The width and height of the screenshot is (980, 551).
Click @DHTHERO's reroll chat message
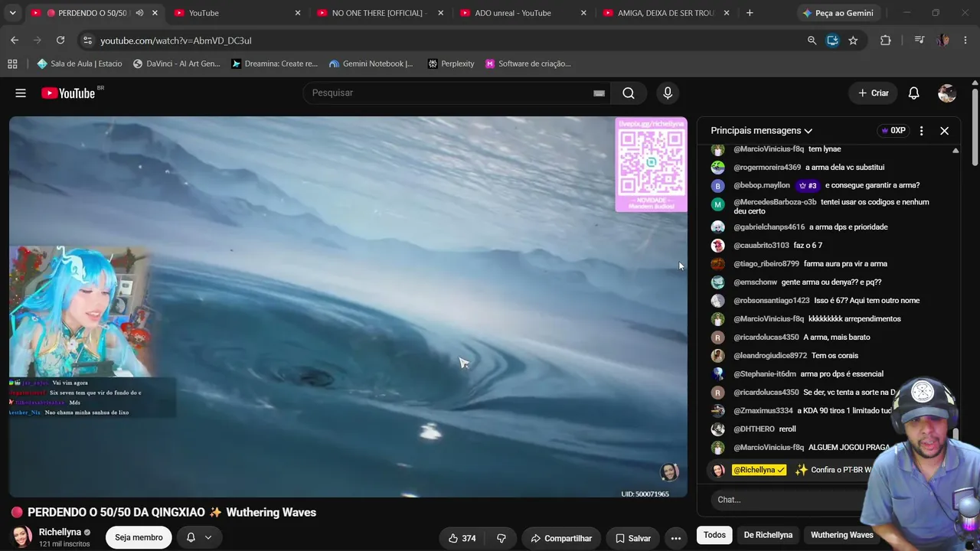788,429
